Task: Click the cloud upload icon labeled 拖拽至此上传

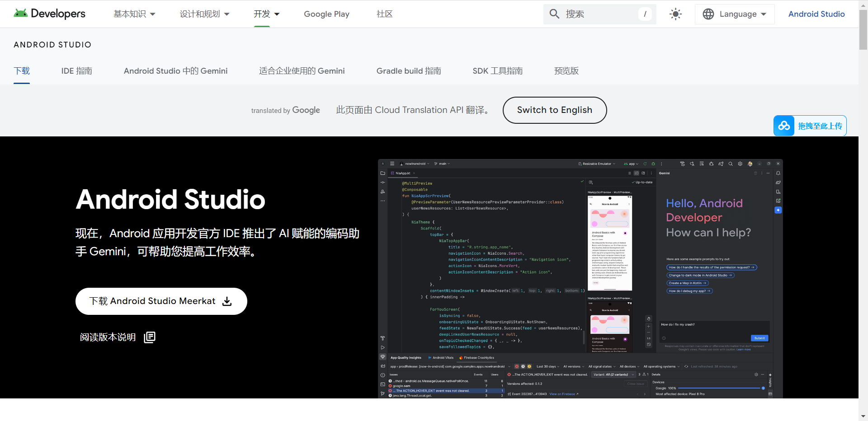Action: click(x=784, y=126)
